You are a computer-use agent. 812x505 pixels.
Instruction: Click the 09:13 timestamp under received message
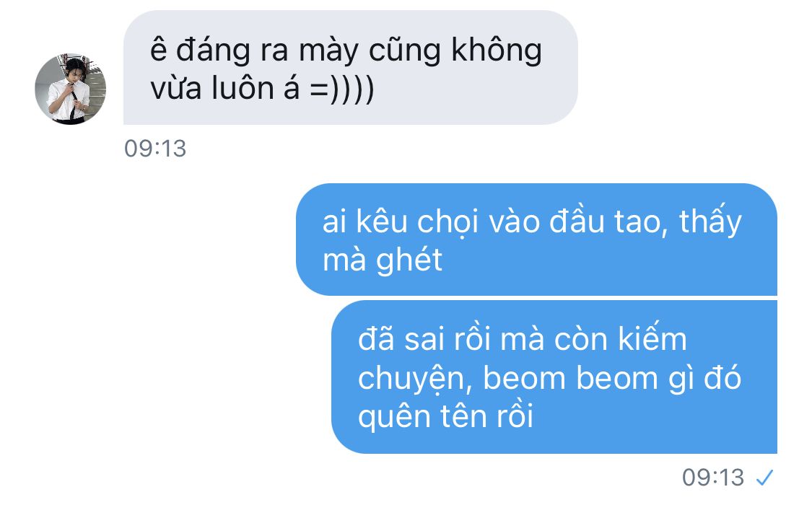[155, 149]
